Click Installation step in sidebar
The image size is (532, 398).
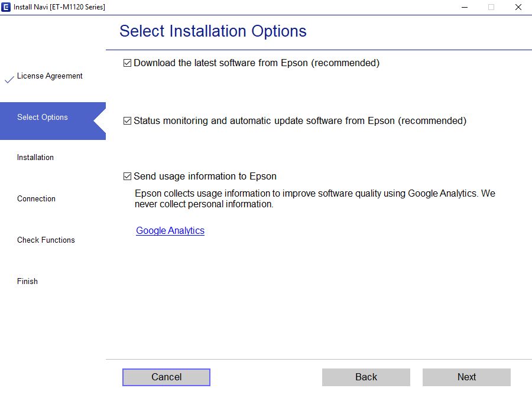pos(35,157)
